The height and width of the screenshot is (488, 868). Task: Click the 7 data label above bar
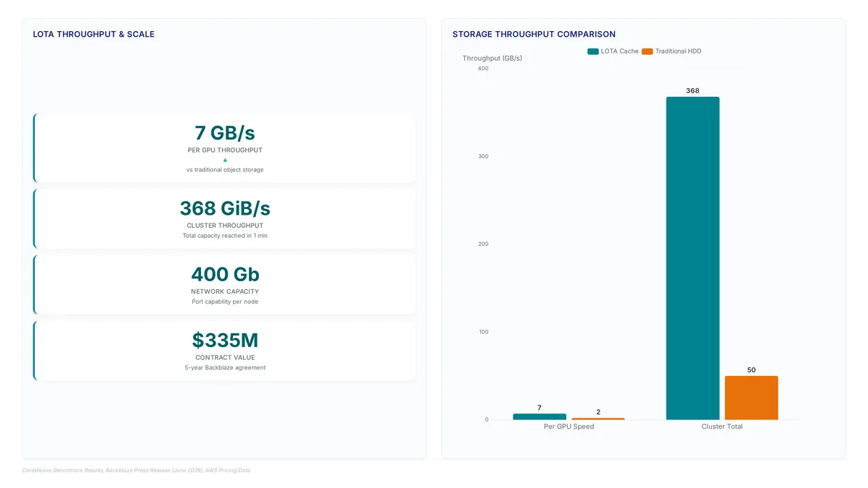pos(540,408)
